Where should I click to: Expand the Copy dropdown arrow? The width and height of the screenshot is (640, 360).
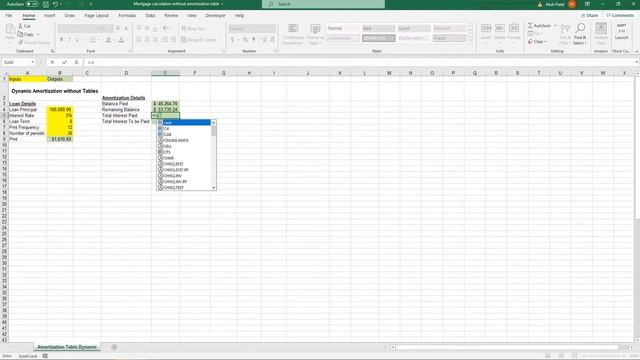click(38, 34)
